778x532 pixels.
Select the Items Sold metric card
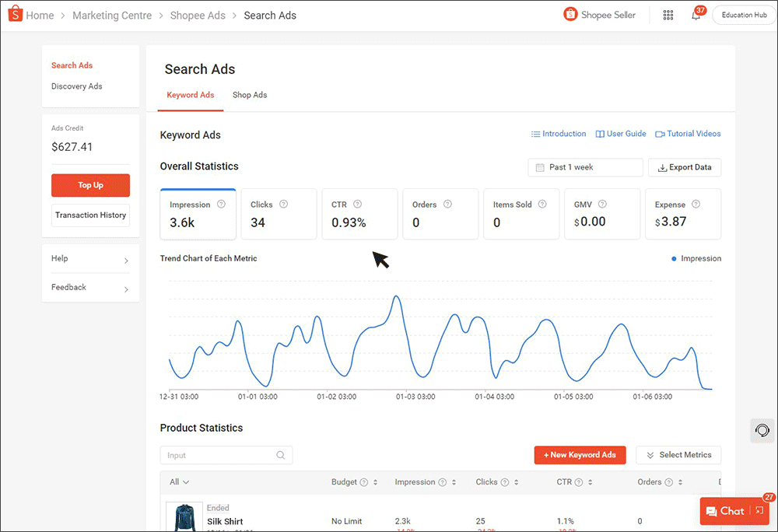pos(521,214)
